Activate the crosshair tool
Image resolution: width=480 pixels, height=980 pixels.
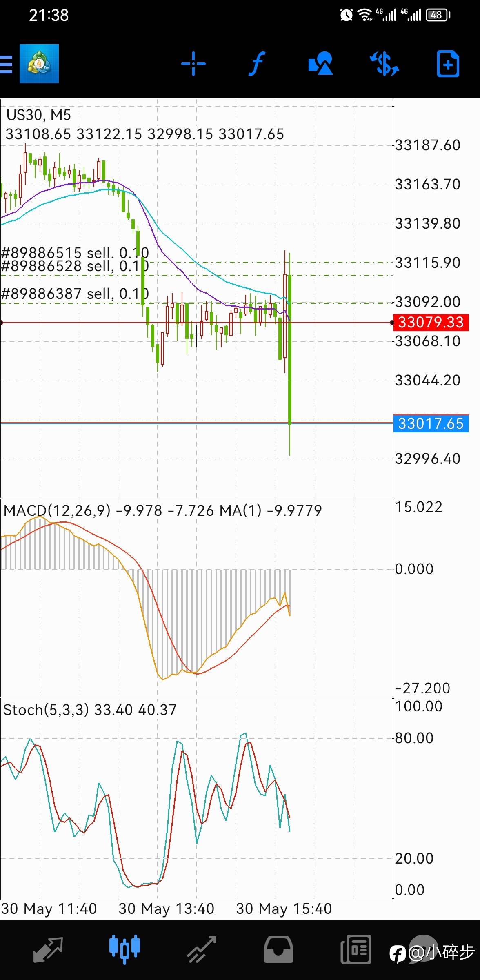coord(193,64)
